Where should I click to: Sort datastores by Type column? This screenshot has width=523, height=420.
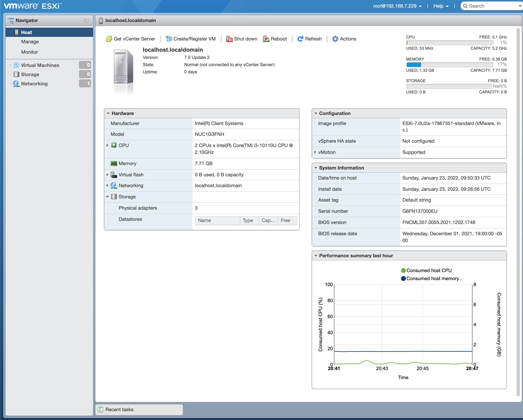click(249, 220)
